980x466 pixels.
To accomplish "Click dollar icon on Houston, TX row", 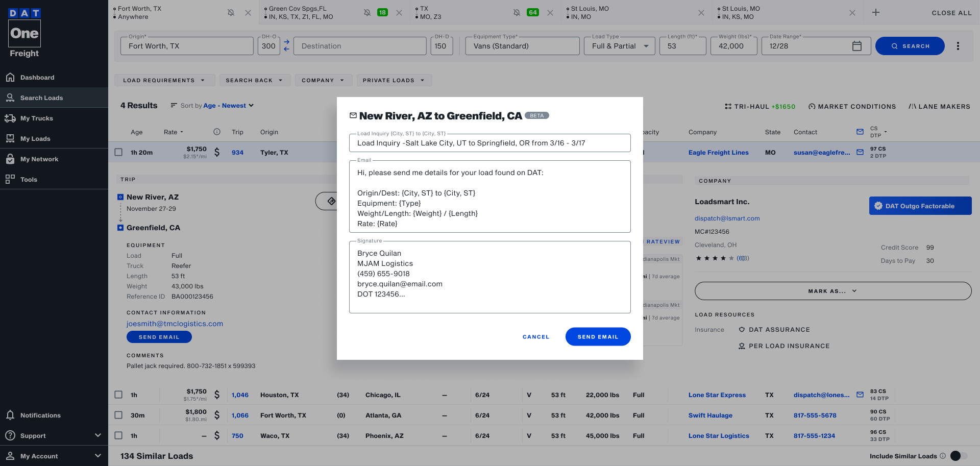I will [217, 395].
